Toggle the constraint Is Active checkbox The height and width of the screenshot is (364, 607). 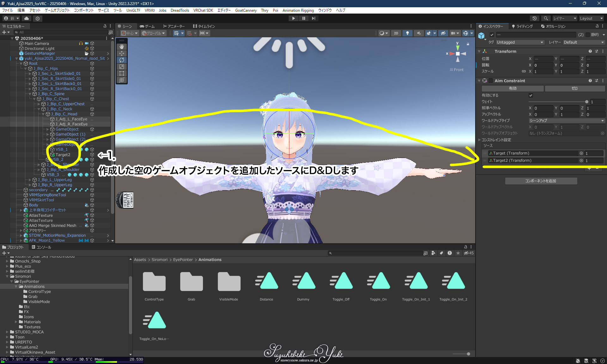point(531,95)
